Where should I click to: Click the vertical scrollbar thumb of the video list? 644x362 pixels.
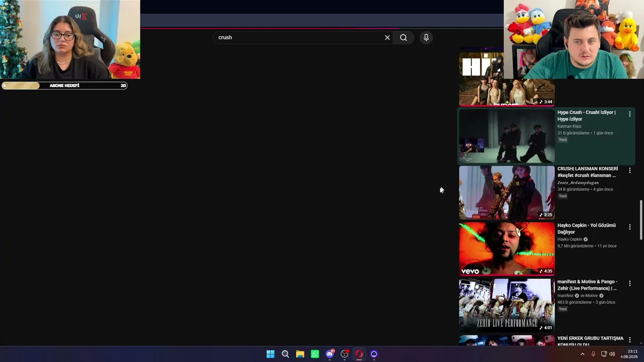pyautogui.click(x=641, y=220)
